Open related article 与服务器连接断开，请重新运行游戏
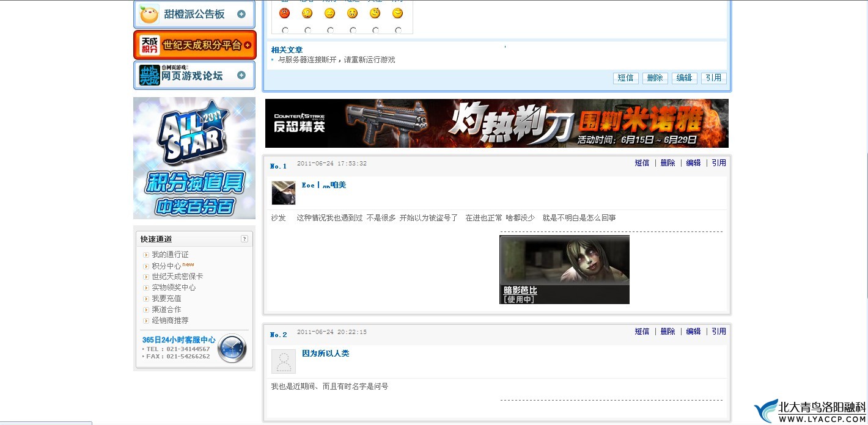The image size is (868, 425). pyautogui.click(x=336, y=60)
